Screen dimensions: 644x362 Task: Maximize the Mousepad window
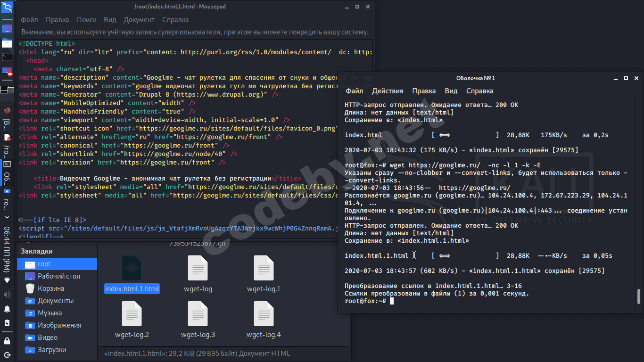(x=357, y=7)
